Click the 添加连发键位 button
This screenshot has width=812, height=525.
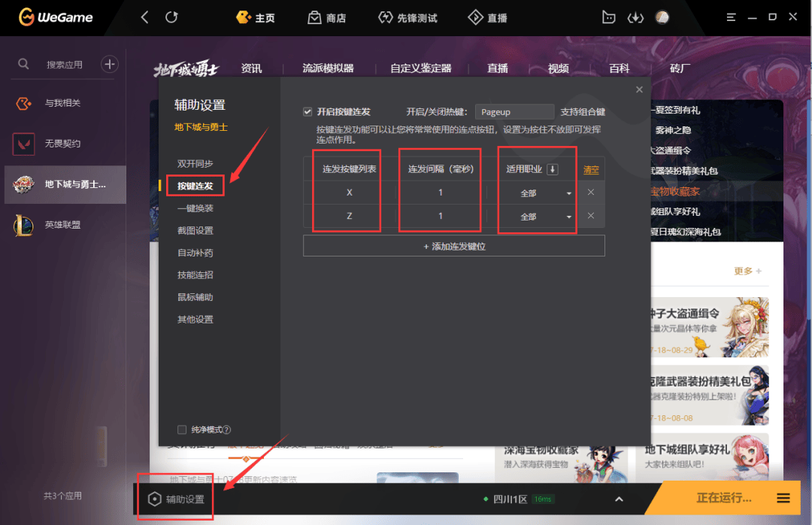coord(453,246)
